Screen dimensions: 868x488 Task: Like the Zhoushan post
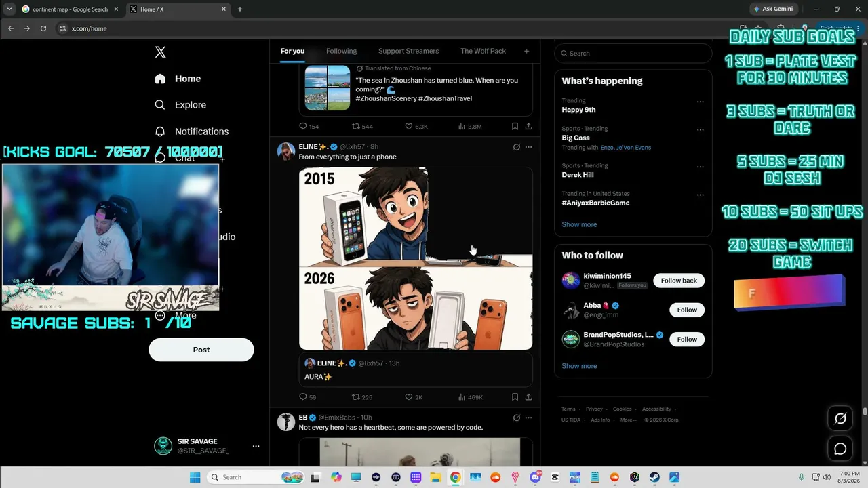click(416, 126)
